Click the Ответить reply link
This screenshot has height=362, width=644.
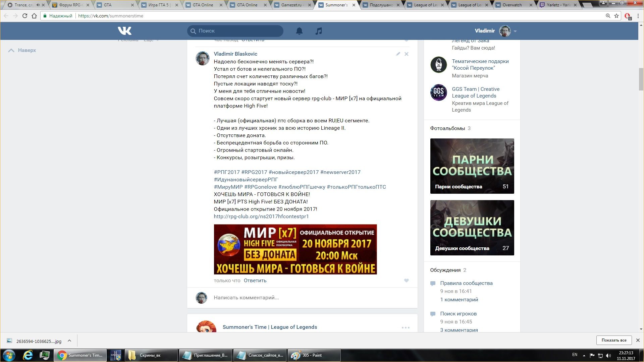(255, 281)
